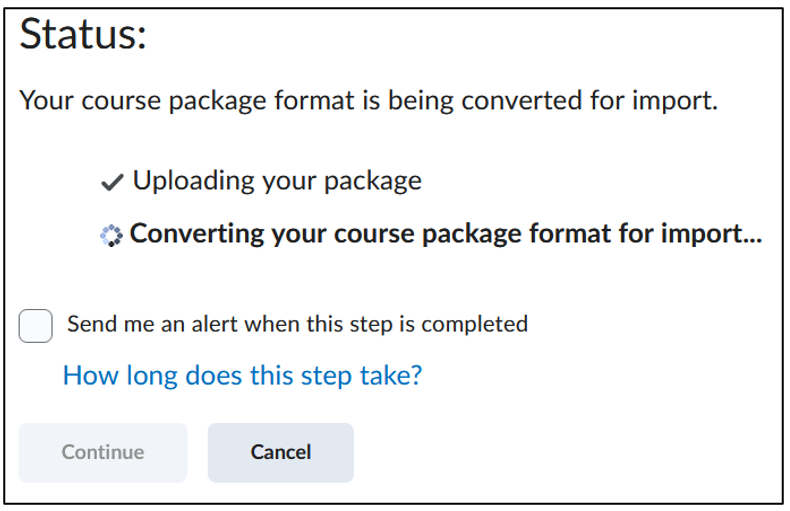Toggle the empty square checkbox above the link
790x511 pixels.
(35, 326)
